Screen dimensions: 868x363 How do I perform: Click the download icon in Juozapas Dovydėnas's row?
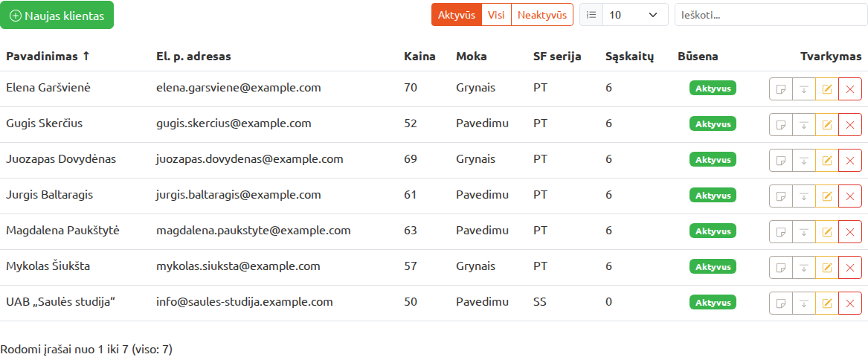tap(804, 161)
